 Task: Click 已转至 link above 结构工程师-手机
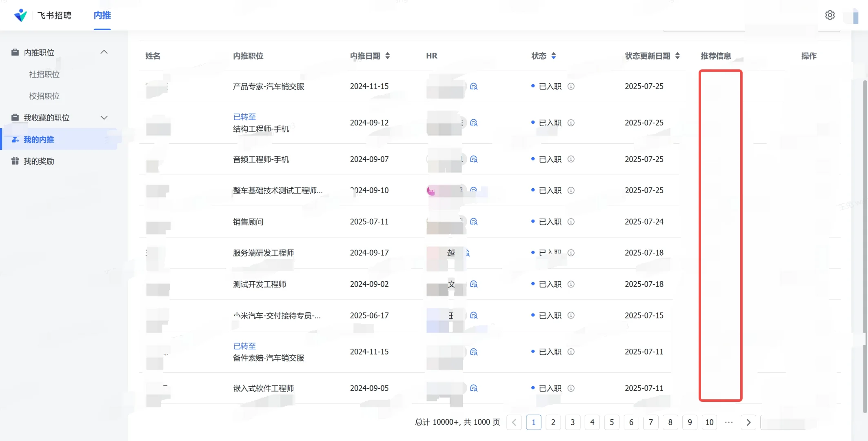(x=244, y=117)
